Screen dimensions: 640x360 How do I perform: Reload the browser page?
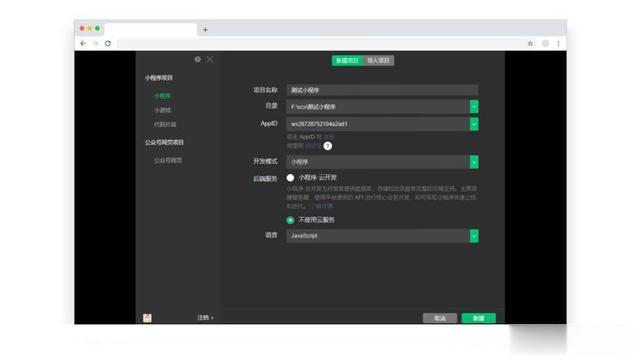coord(108,43)
